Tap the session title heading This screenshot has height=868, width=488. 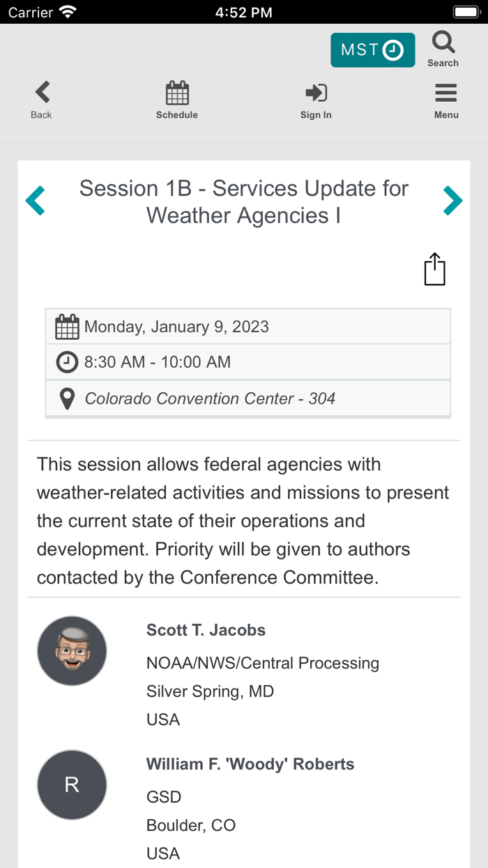pos(243,202)
